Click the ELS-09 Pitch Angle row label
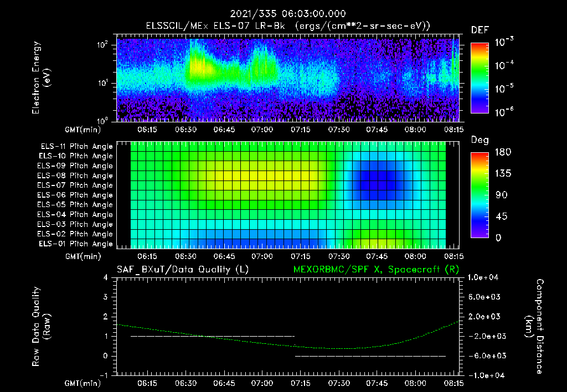Image resolution: width=567 pixels, height=392 pixels. (75, 166)
